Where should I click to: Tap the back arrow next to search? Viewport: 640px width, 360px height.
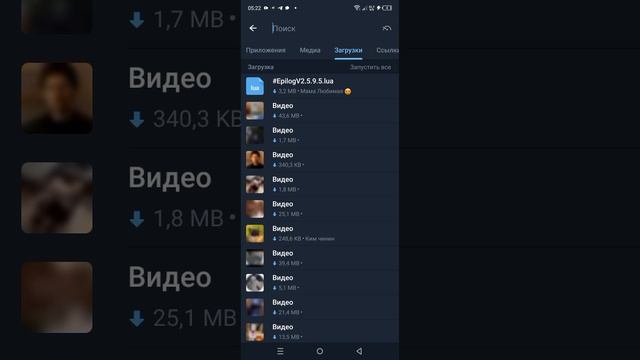pos(253,28)
